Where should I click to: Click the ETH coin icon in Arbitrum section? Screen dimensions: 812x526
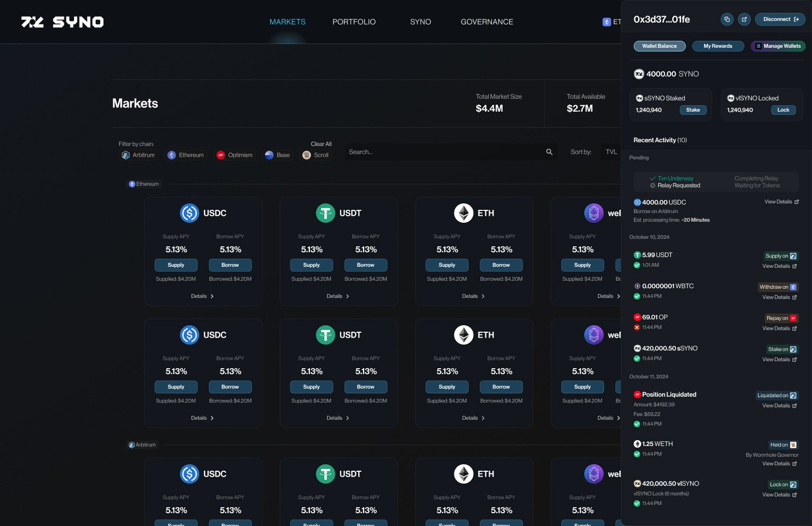click(463, 474)
